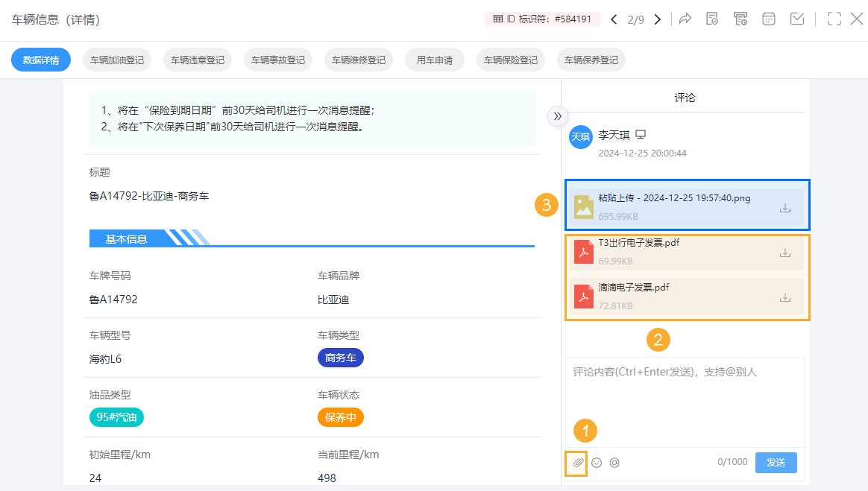Download the 粘贴上传 PNG attachment

pyautogui.click(x=784, y=208)
